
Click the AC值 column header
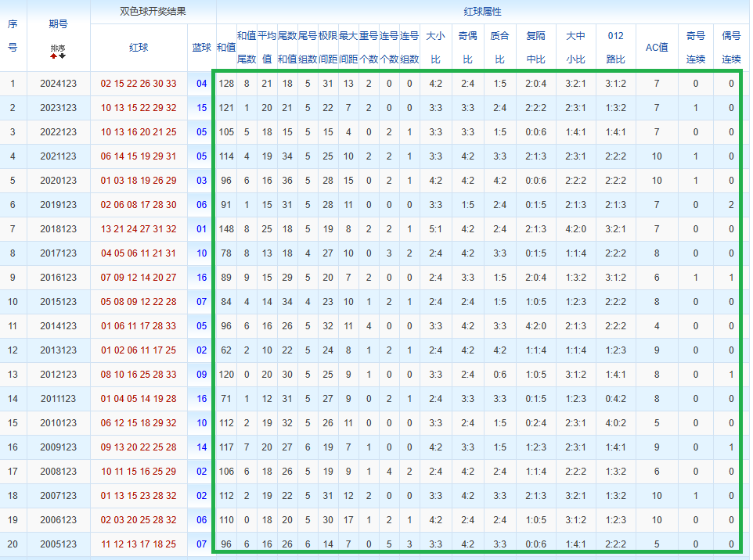point(656,48)
